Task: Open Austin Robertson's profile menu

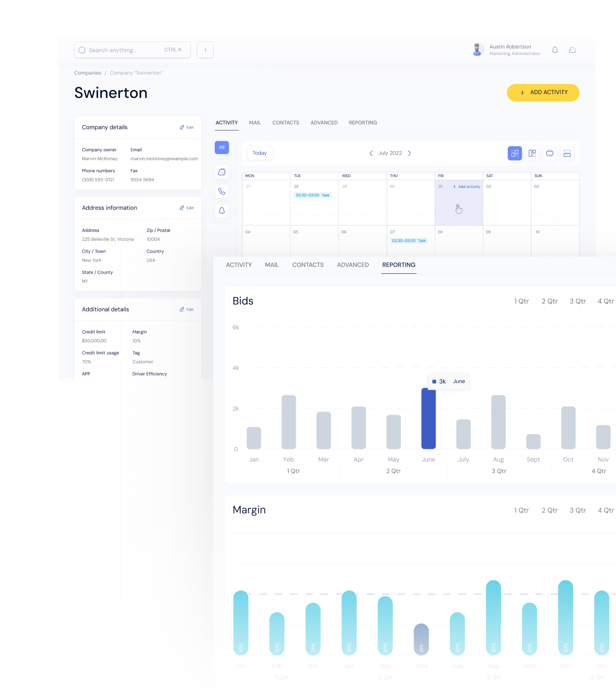Action: click(x=507, y=50)
